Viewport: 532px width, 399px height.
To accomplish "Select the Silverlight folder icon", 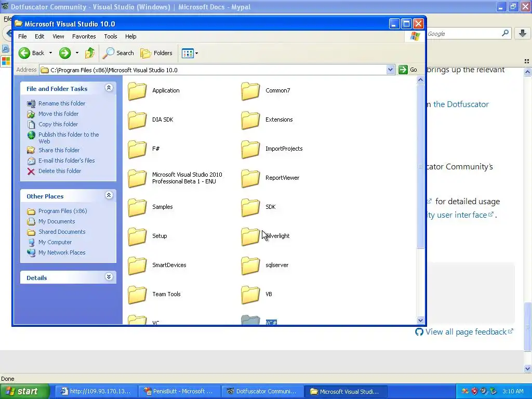I will point(250,236).
